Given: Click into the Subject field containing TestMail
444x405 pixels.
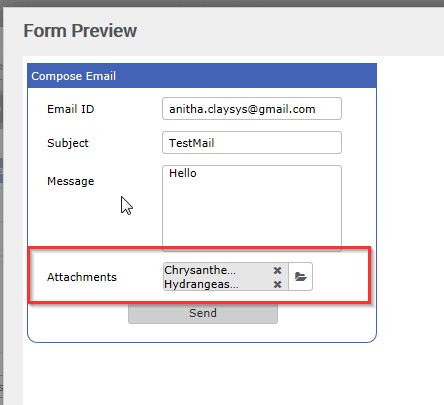Looking at the screenshot, I should coord(252,143).
